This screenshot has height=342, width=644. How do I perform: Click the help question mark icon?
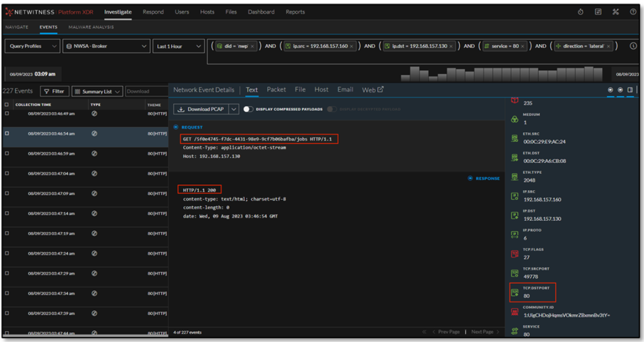(x=633, y=12)
